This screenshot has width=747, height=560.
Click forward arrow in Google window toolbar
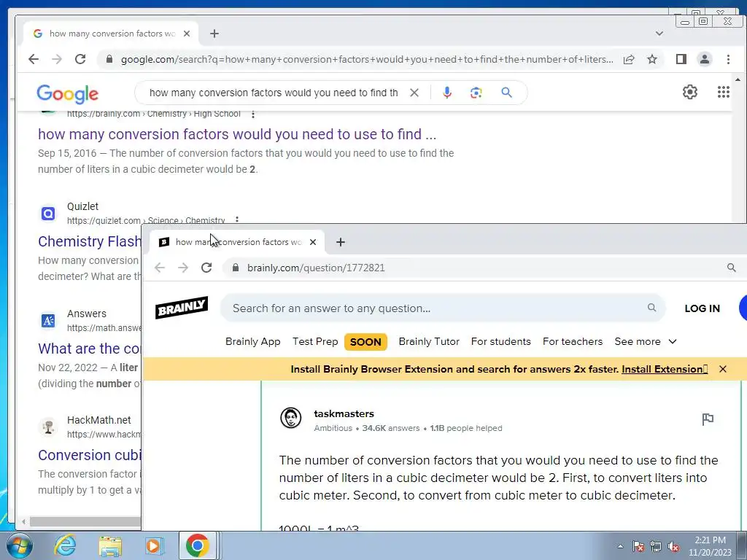coord(57,59)
